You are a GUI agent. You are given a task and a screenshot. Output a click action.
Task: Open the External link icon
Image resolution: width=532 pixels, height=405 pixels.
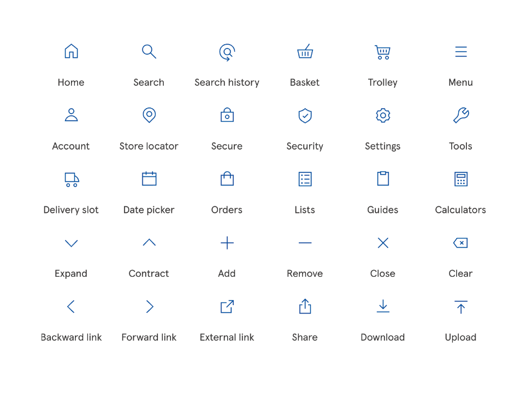(x=227, y=306)
